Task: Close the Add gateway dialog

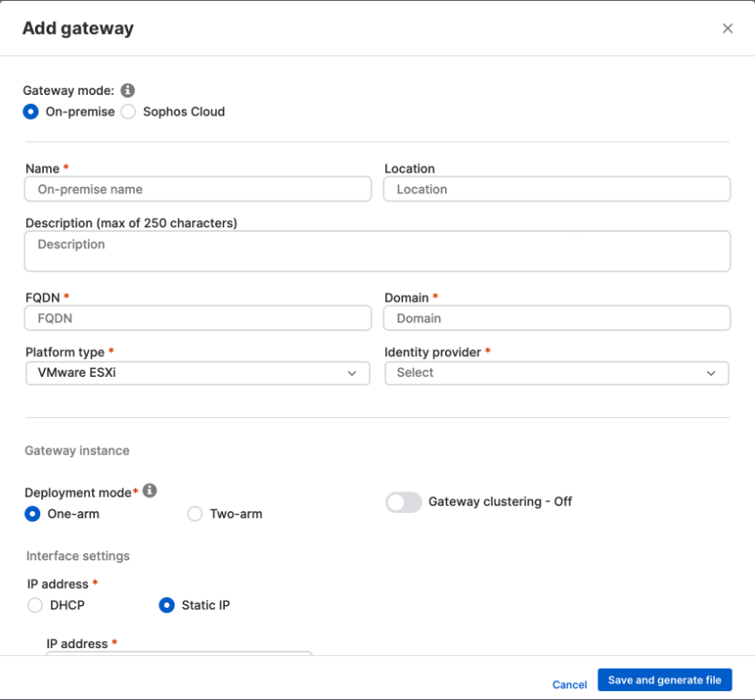Action: tap(728, 28)
